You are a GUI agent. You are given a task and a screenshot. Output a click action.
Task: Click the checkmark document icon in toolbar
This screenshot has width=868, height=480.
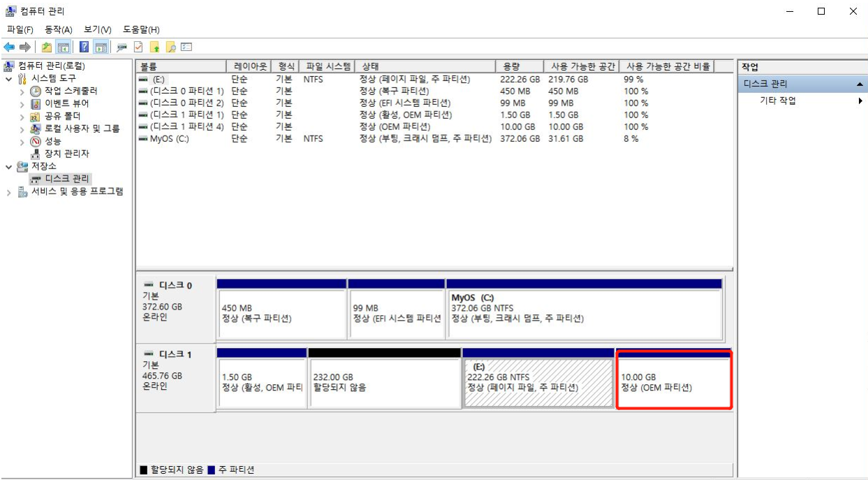click(x=138, y=47)
